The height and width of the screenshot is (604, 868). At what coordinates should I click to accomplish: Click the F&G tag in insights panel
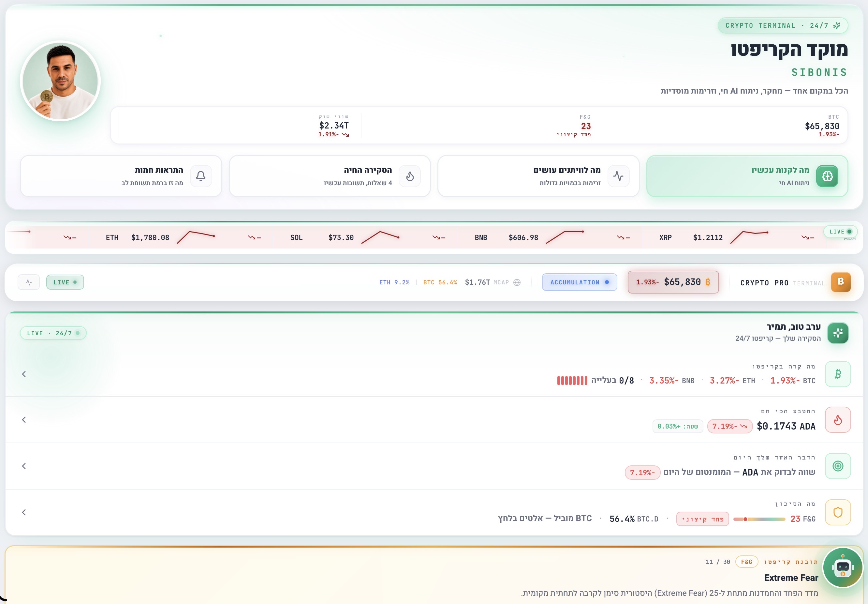(746, 562)
